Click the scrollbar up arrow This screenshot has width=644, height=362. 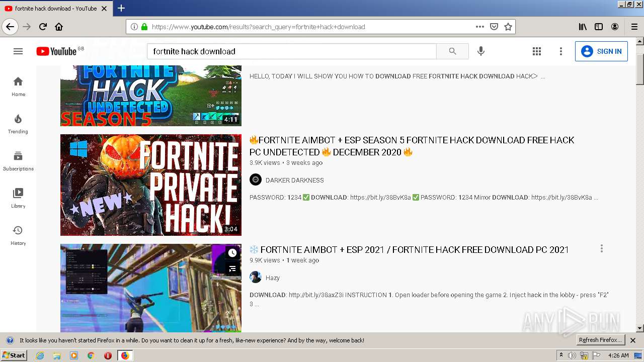[x=639, y=41]
